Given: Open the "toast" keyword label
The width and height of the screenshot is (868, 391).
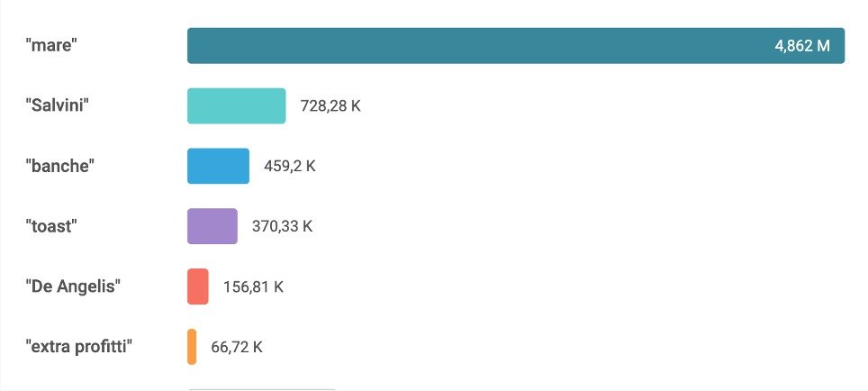Looking at the screenshot, I should point(51,226).
